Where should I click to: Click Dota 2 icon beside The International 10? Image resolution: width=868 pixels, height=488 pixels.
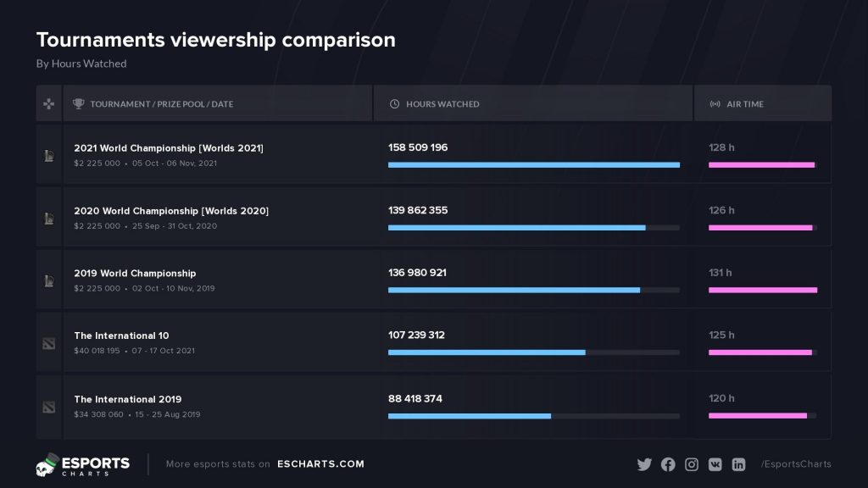coord(49,343)
